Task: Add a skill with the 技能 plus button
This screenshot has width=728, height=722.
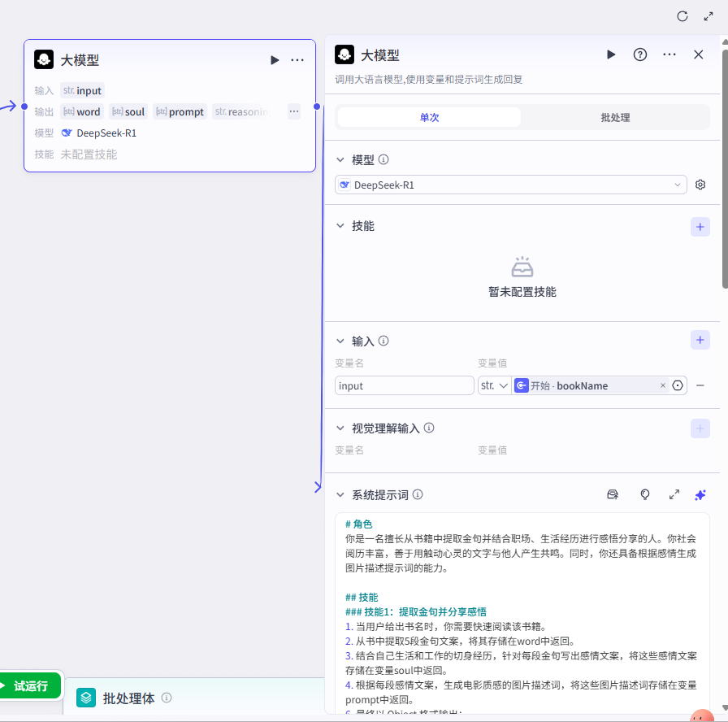Action: pyautogui.click(x=700, y=227)
